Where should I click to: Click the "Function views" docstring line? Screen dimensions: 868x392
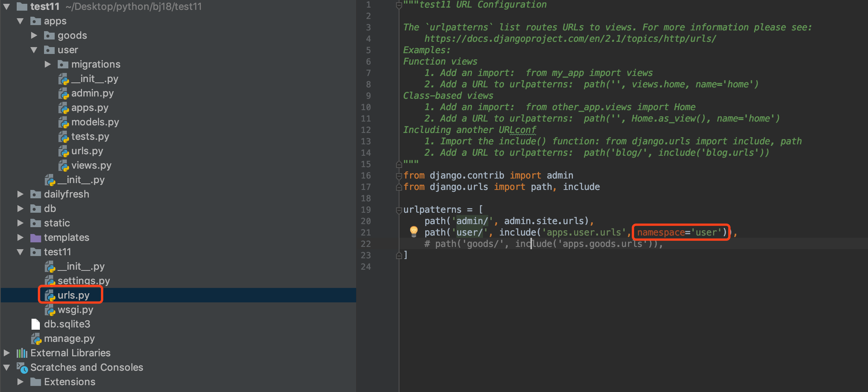tap(440, 62)
